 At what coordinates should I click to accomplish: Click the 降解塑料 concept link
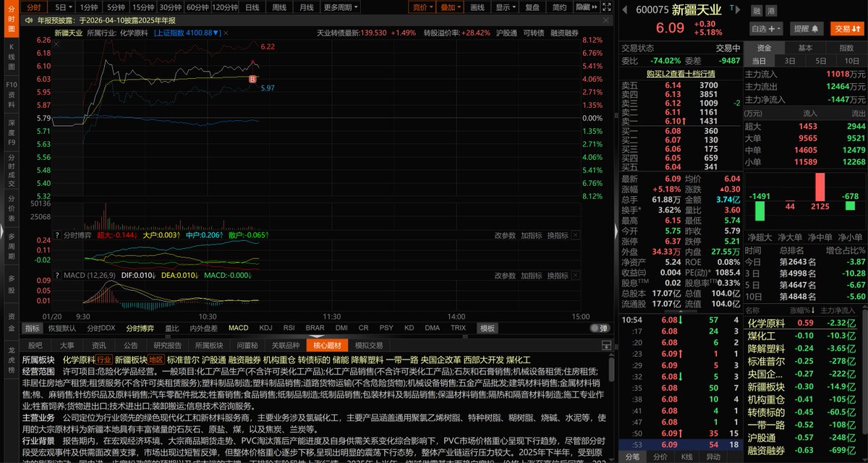click(x=367, y=360)
